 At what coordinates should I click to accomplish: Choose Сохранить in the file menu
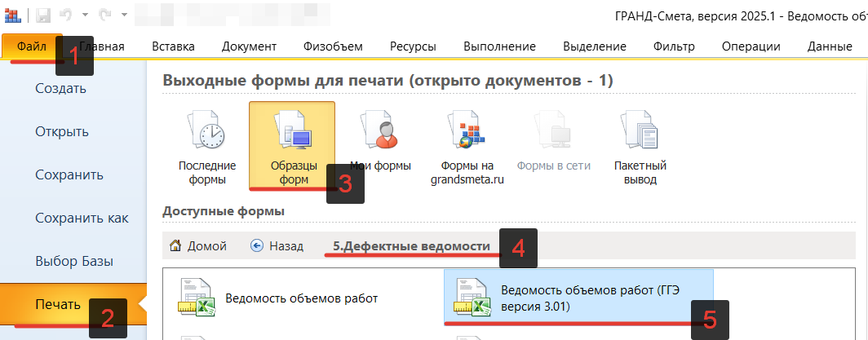(x=69, y=174)
